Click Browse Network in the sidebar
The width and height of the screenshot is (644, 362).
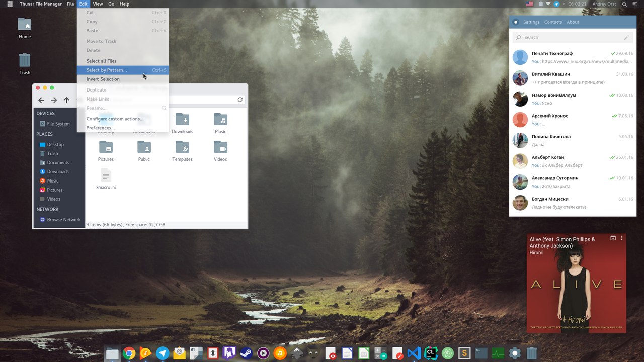pyautogui.click(x=63, y=219)
